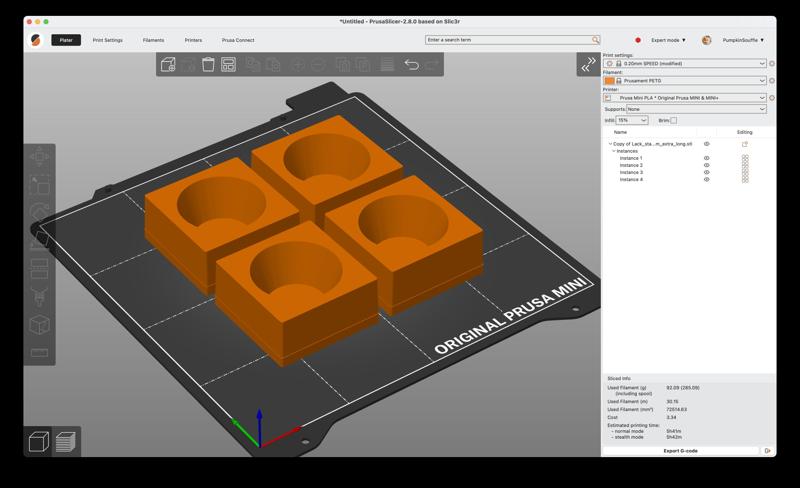The height and width of the screenshot is (488, 800).
Task: Click the orange filament color swatch
Action: (610, 81)
